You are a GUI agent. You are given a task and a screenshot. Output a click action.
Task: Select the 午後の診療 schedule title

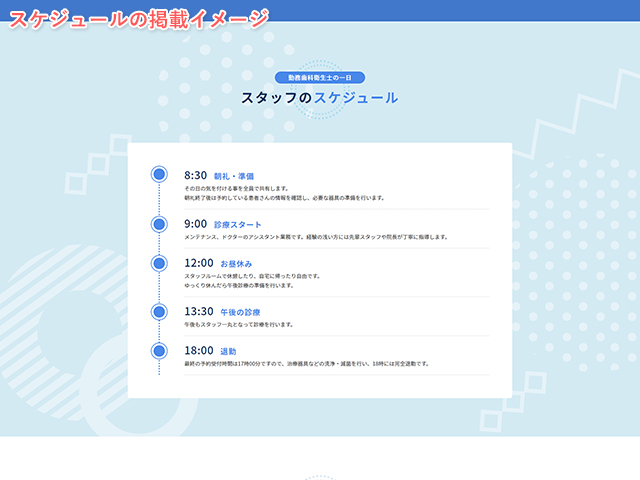(x=240, y=312)
